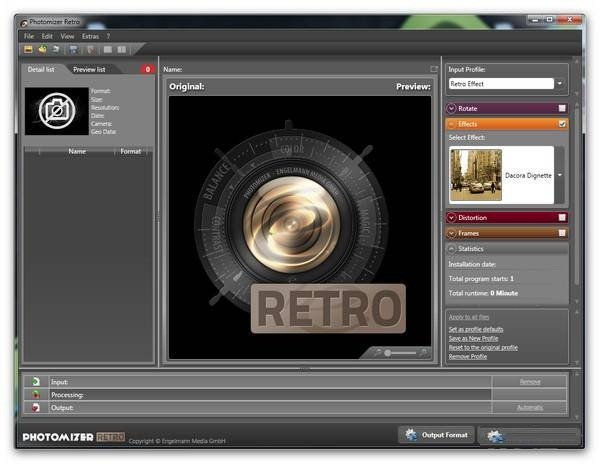Uncheck the Effects checkbox
This screenshot has width=600, height=464.
pos(562,124)
